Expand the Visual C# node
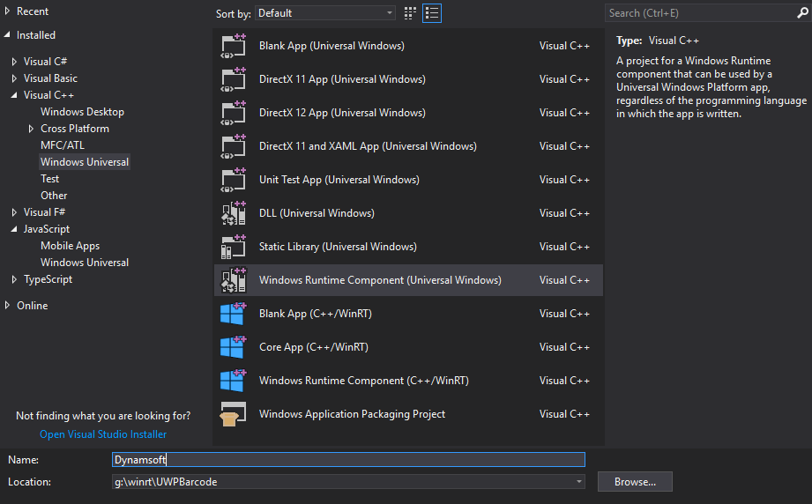Screen dimensions: 812x504 (x=14, y=62)
